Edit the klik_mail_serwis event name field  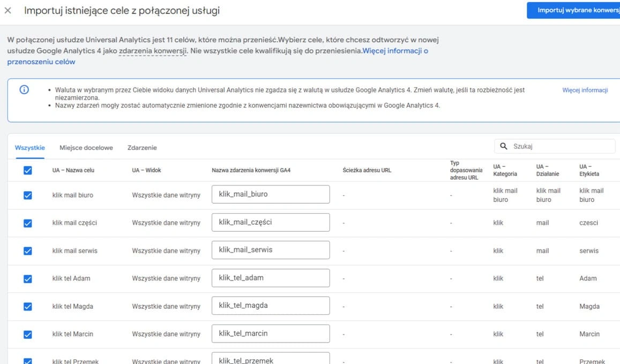pyautogui.click(x=271, y=250)
